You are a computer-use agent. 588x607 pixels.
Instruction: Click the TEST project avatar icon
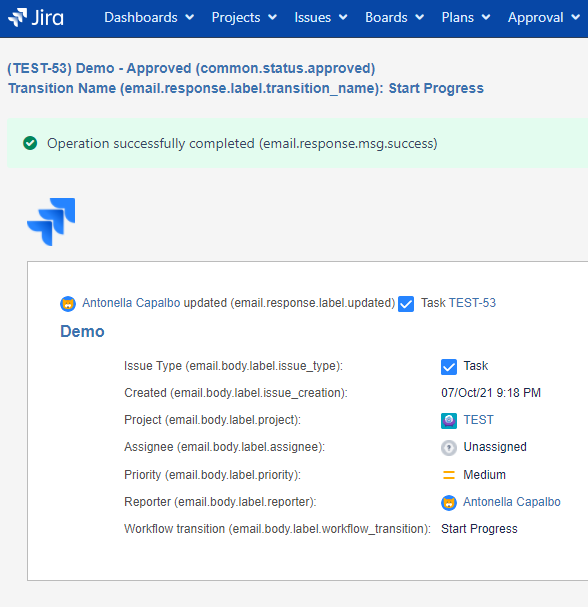click(449, 421)
